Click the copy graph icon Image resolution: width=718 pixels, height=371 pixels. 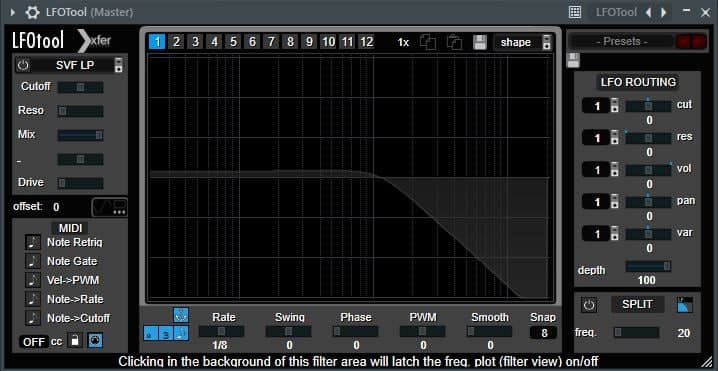point(428,43)
